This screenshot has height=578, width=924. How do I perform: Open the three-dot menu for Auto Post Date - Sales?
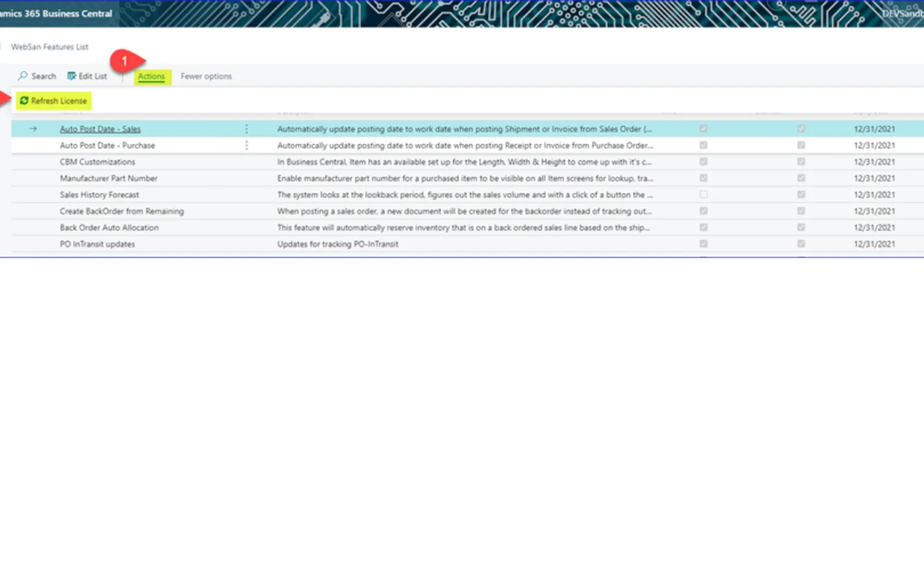[x=247, y=129]
